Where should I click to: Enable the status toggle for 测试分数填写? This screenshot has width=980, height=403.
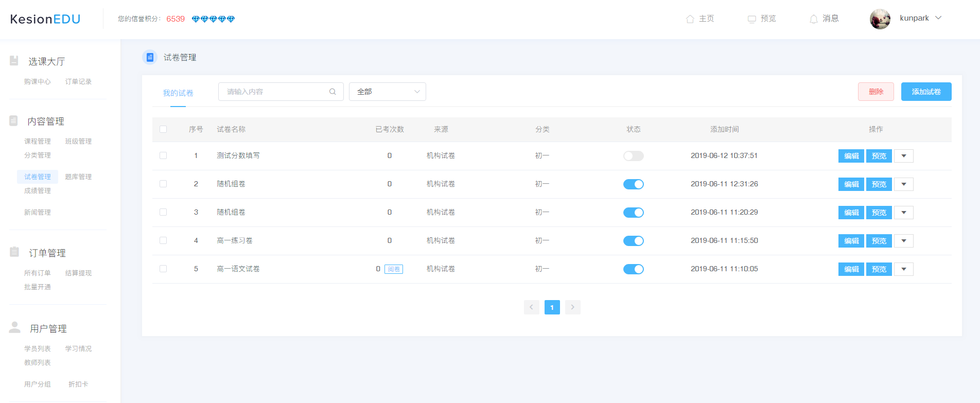coord(633,156)
